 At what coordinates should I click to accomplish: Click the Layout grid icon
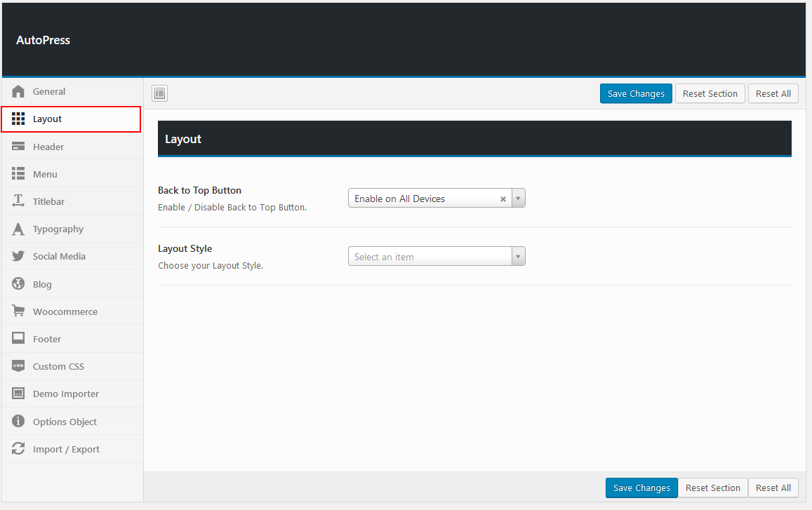(x=18, y=119)
